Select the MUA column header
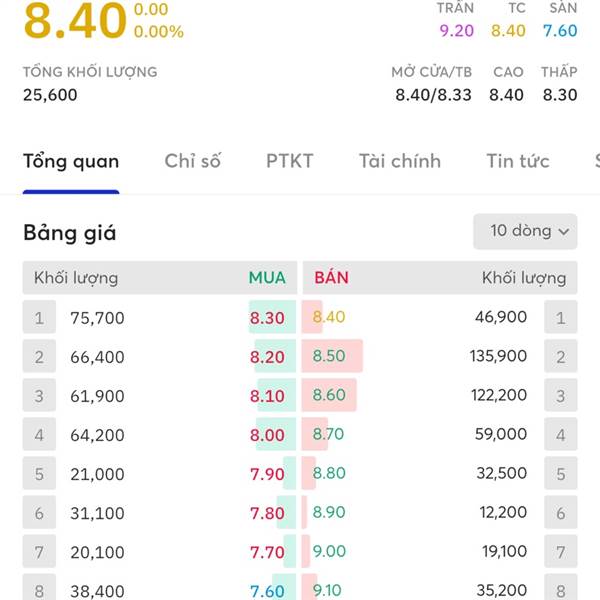Viewport: 600px width, 600px height. [267, 278]
